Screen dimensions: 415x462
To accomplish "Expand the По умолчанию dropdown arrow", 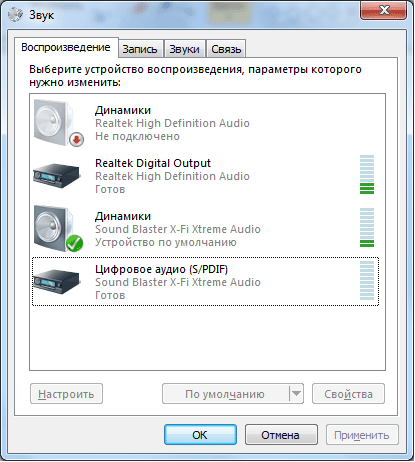I will [296, 394].
